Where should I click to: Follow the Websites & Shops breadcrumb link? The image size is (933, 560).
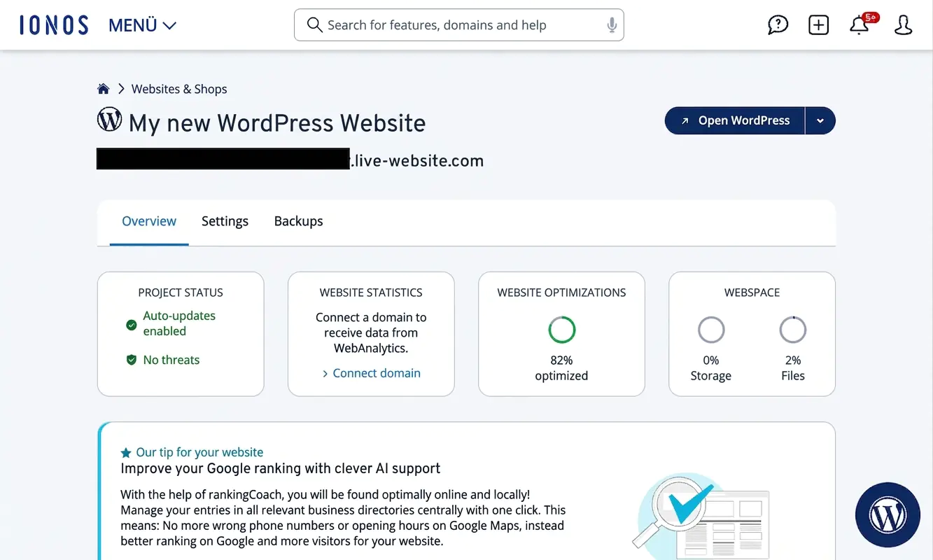tap(179, 88)
